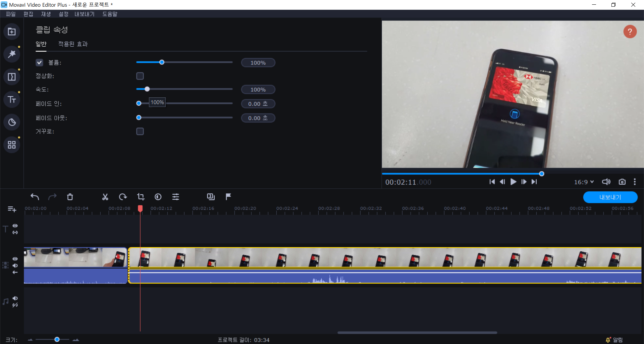Step back one frame
Viewport: 644px width, 344px height.
point(502,182)
